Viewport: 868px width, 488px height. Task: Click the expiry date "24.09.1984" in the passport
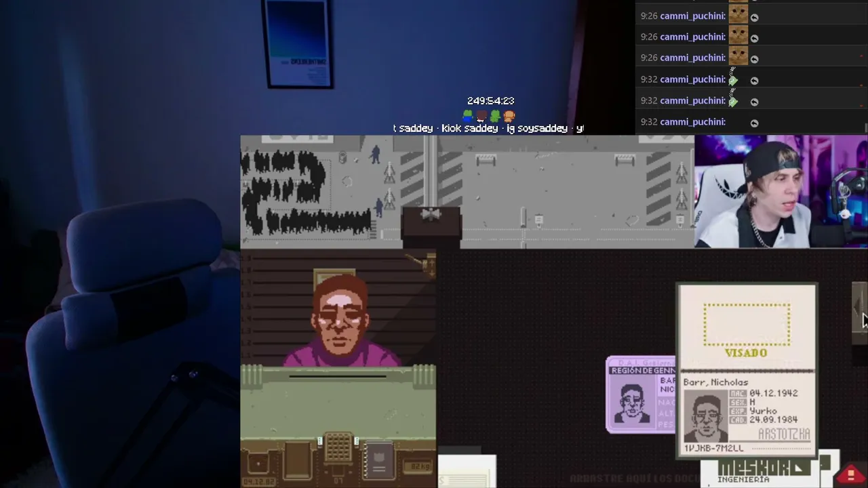point(773,420)
